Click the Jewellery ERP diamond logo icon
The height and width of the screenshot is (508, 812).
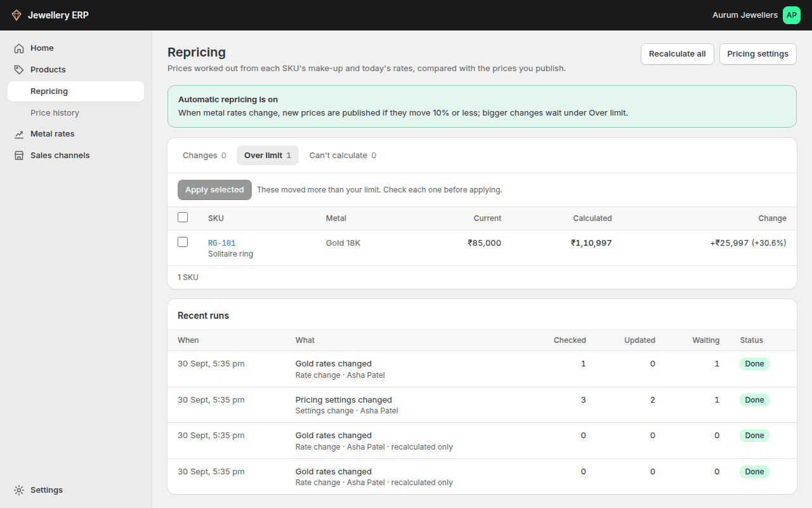[16, 15]
